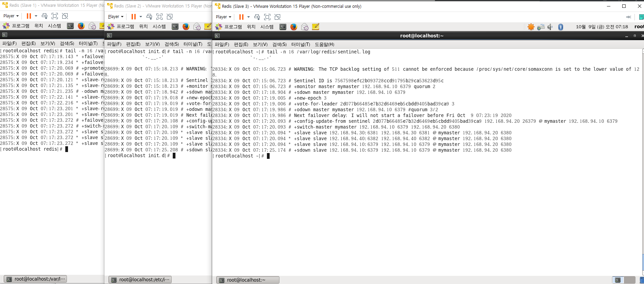Select root@localhost:/etc/i… taskbar button in Slave 2
644x284 pixels.
tap(140, 280)
